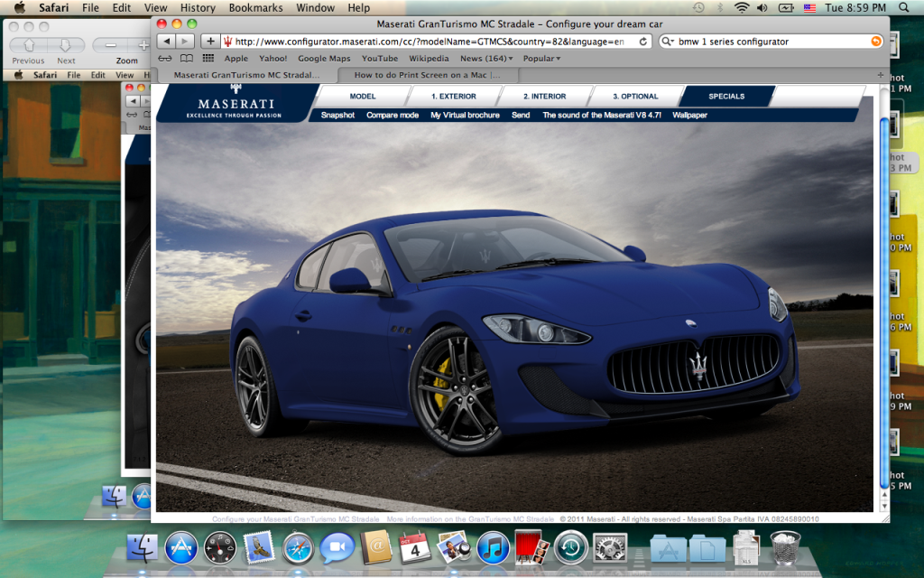Open the Wi-Fi status menu

(x=742, y=7)
